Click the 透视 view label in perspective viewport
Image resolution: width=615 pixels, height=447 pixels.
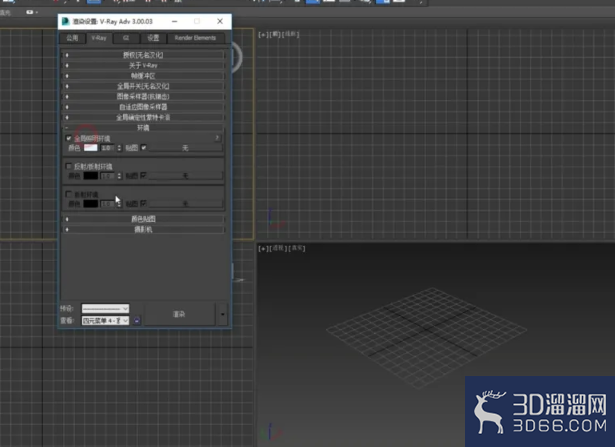278,248
